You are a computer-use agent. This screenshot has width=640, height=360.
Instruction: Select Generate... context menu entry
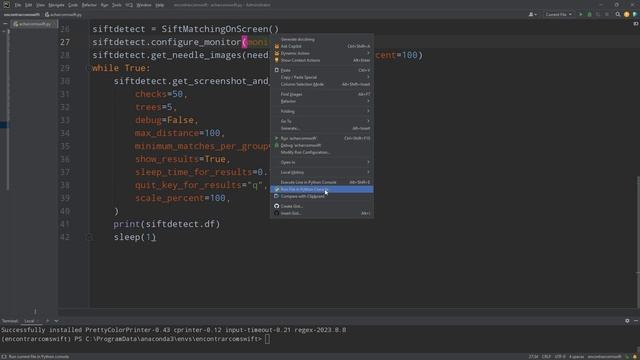click(x=322, y=128)
